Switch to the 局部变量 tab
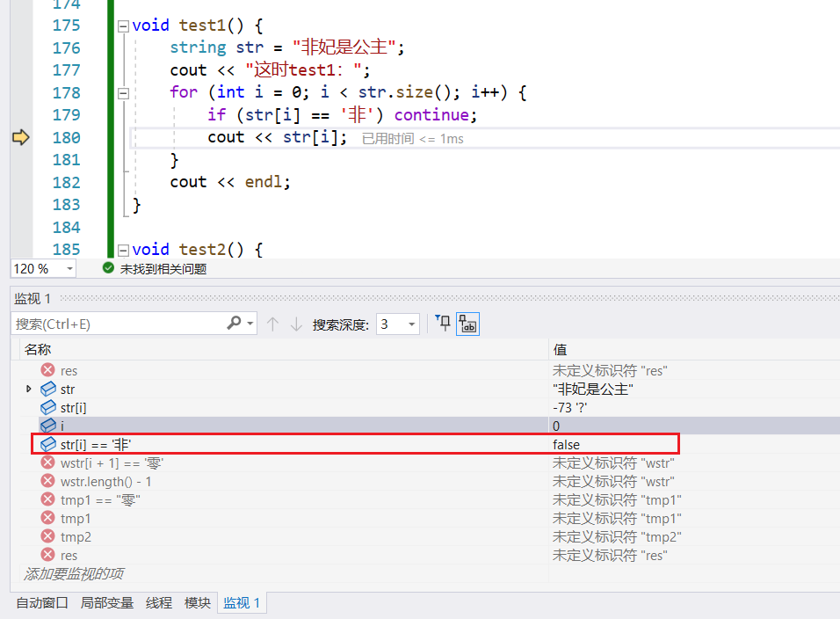This screenshot has width=840, height=619. pyautogui.click(x=106, y=603)
